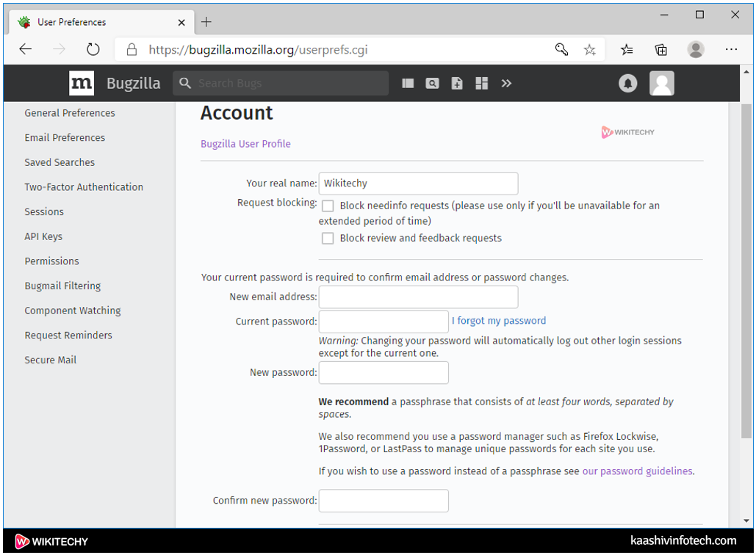Open the Email Preferences section
Image resolution: width=756 pixels, height=555 pixels.
(x=65, y=138)
